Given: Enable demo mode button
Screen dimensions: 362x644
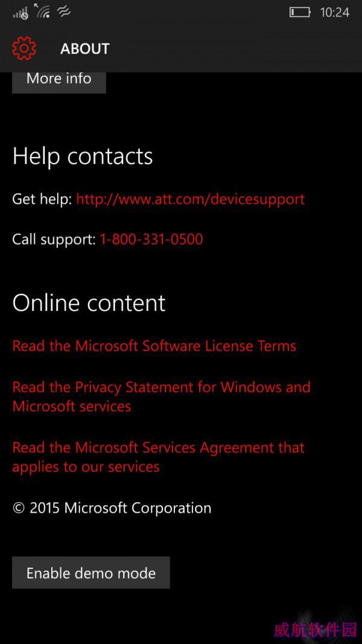Looking at the screenshot, I should coord(91,573).
